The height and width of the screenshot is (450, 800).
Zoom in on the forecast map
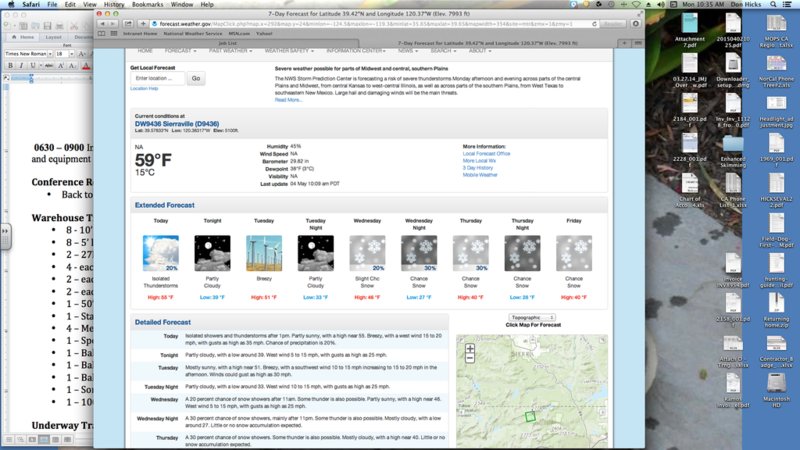[x=470, y=348]
